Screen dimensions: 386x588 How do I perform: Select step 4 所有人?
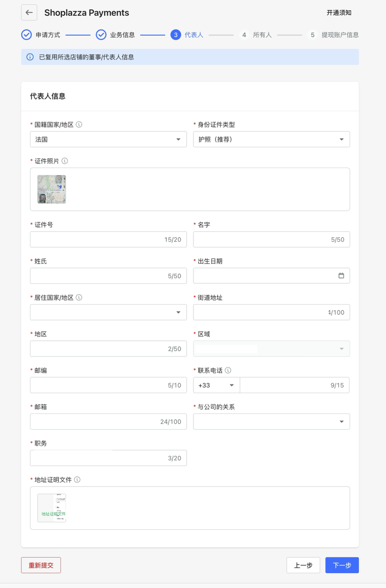pos(255,35)
